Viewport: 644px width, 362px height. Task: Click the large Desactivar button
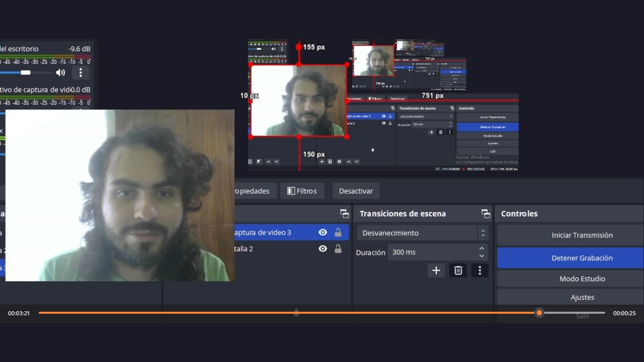(356, 191)
